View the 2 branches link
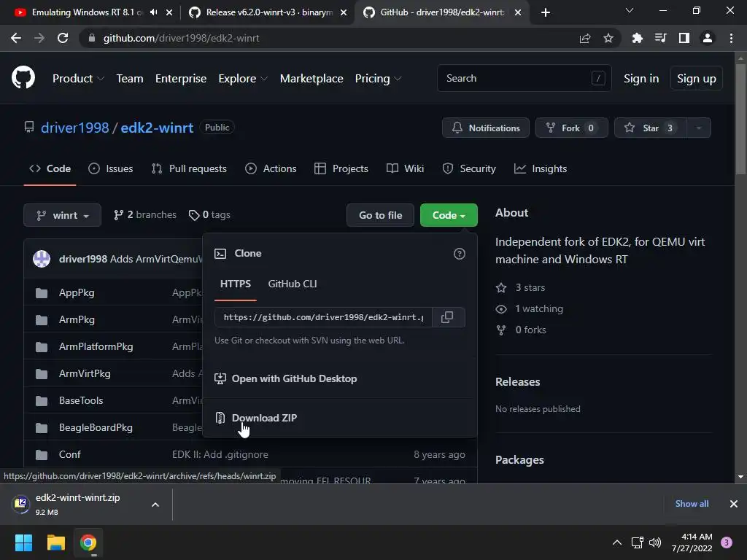747x560 pixels. click(145, 215)
